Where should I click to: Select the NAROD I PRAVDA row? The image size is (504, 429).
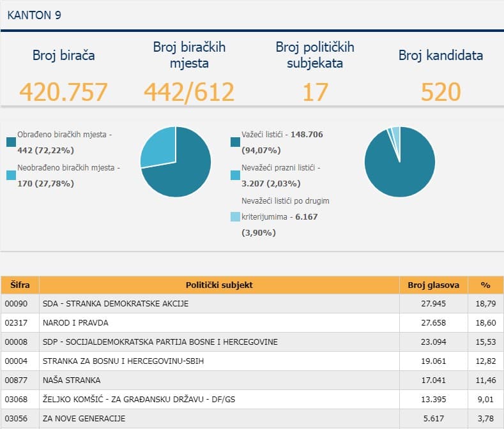[252, 322]
